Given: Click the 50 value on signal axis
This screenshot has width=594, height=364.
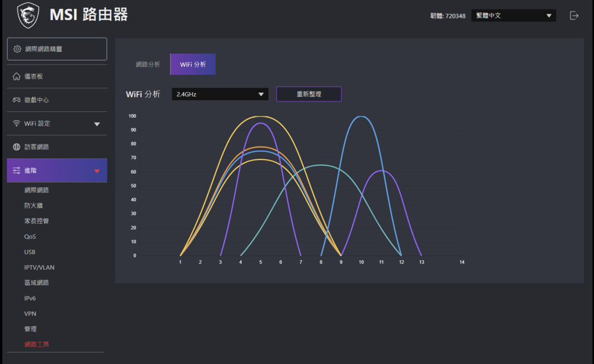Looking at the screenshot, I should pyautogui.click(x=133, y=186).
